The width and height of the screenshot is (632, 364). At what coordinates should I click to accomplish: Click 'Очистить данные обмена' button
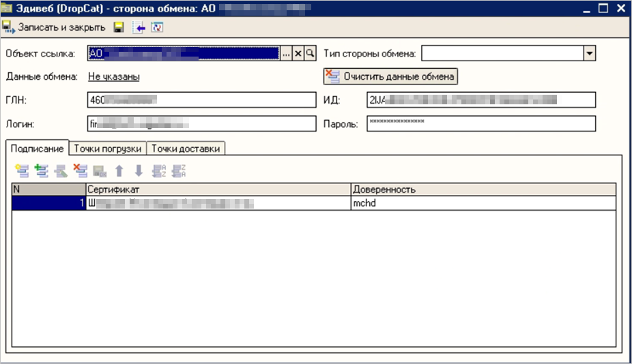(x=390, y=76)
